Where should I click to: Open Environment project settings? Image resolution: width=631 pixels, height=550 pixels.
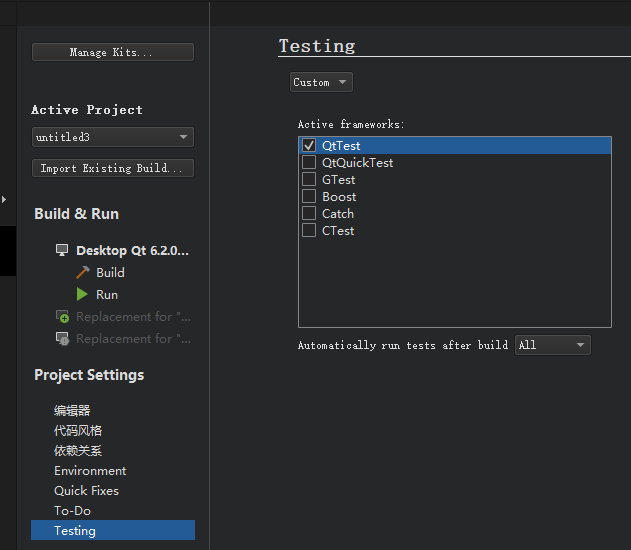(90, 470)
